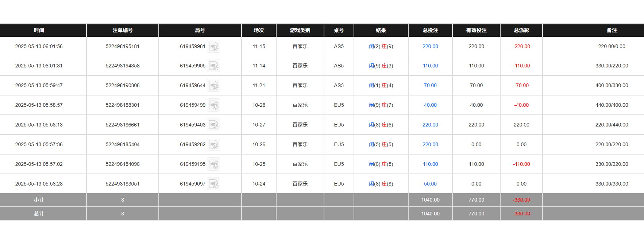Viewport: 644px width, 238px height.
Task: Open replay icon beside round 619459195
Action: pyautogui.click(x=214, y=164)
